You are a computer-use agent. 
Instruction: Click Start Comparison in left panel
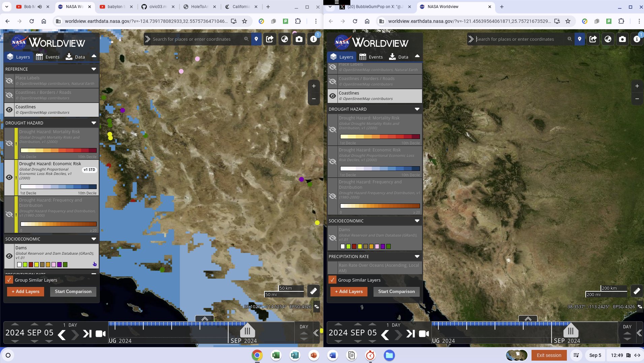73,291
